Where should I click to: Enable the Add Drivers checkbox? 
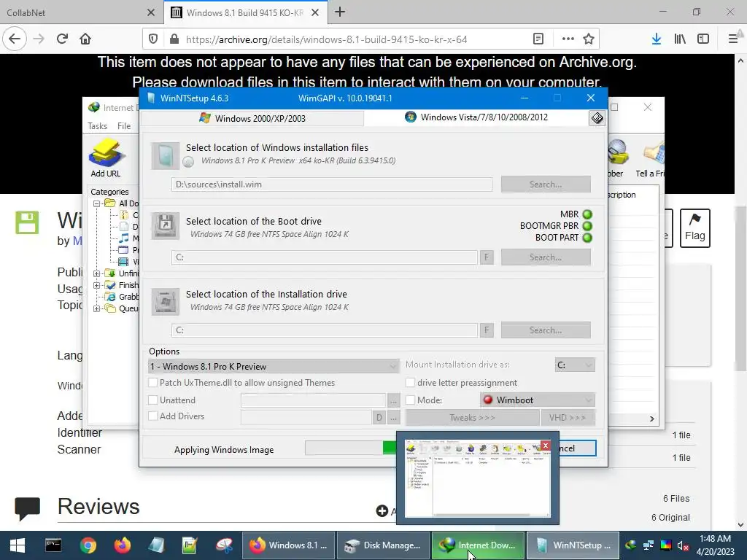[153, 416]
